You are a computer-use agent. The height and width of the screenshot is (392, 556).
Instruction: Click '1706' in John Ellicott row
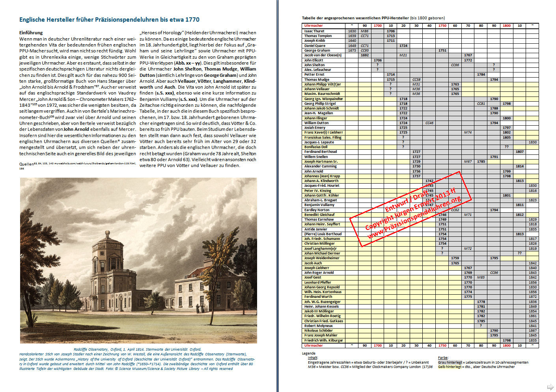[x=378, y=60]
